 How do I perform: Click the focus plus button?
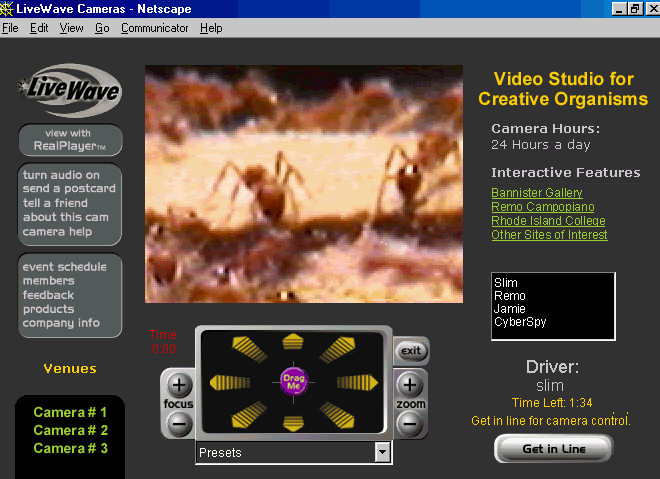(178, 384)
